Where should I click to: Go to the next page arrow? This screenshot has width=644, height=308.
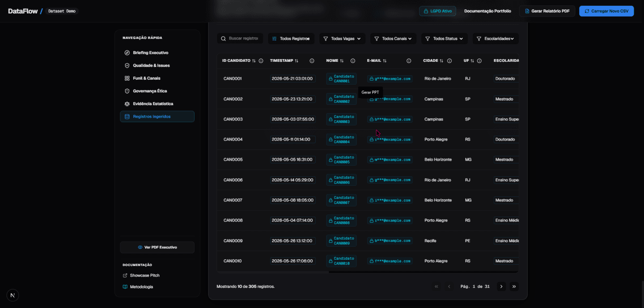tap(501, 287)
